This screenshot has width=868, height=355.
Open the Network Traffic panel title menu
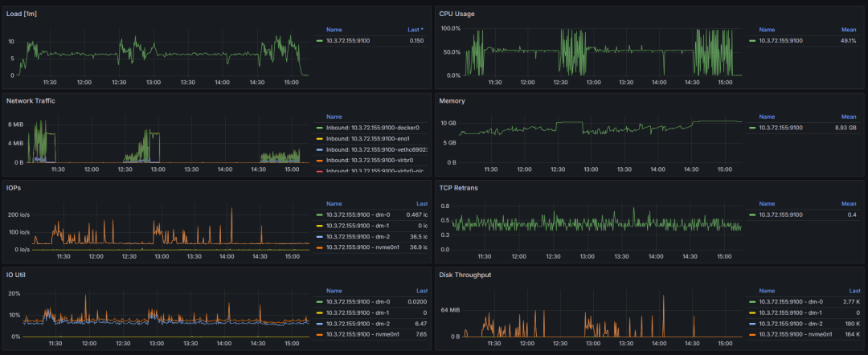coord(31,100)
